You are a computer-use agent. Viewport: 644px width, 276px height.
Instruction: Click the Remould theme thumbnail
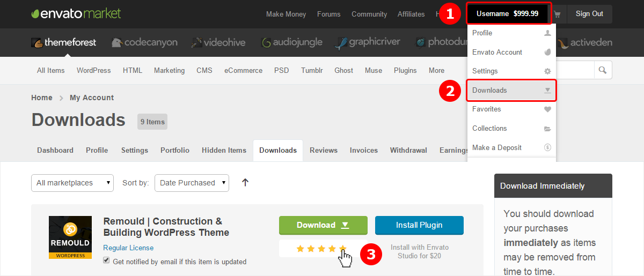pyautogui.click(x=70, y=237)
